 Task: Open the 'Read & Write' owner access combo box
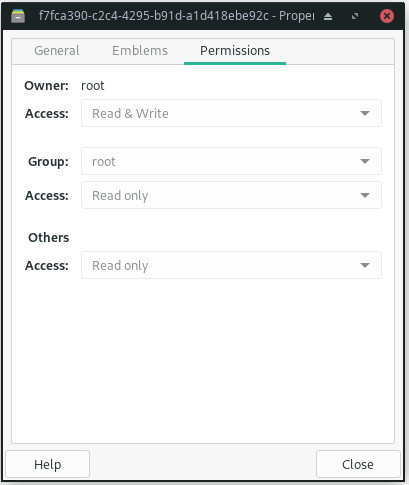(231, 113)
